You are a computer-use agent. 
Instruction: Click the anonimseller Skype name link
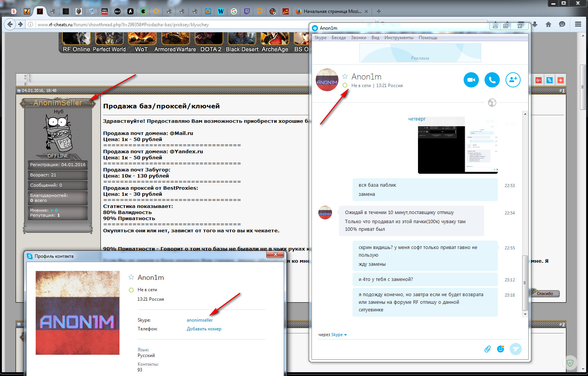tap(200, 320)
